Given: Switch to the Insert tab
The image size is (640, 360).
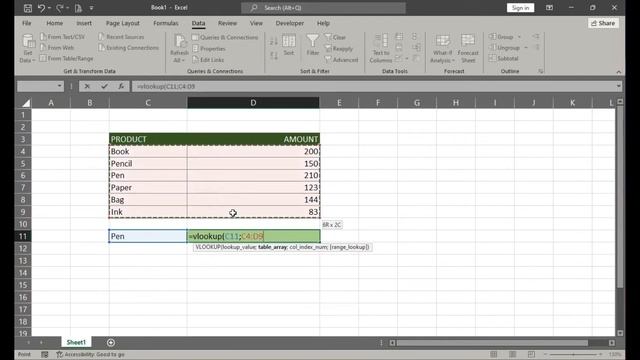Looking at the screenshot, I should [x=84, y=23].
